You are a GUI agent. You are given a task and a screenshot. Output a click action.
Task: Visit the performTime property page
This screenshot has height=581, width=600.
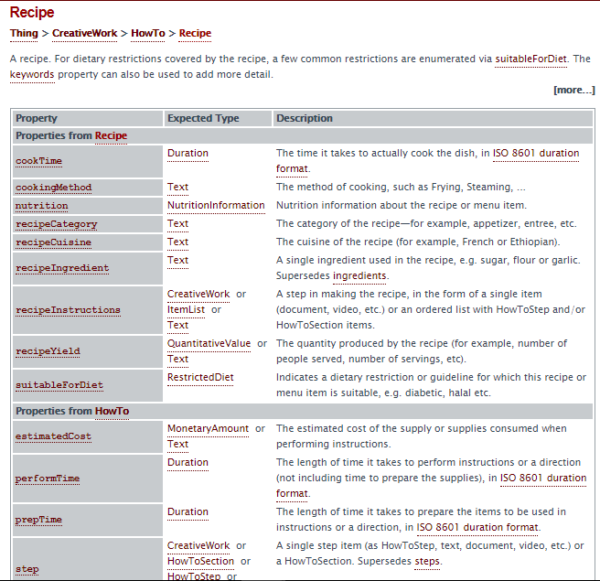pos(47,479)
